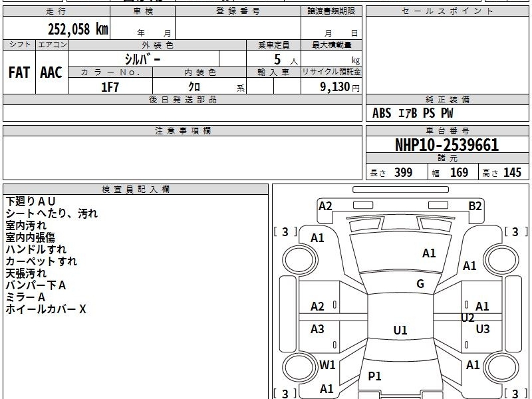Click the 外装色 header
Image resolution: width=532 pixels, height=399 pixels.
click(158, 45)
